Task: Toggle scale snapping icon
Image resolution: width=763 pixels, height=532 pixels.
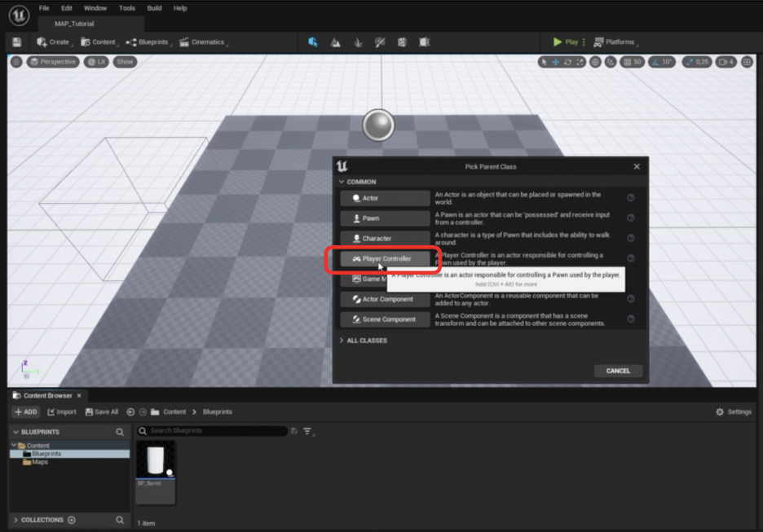Action: (689, 62)
